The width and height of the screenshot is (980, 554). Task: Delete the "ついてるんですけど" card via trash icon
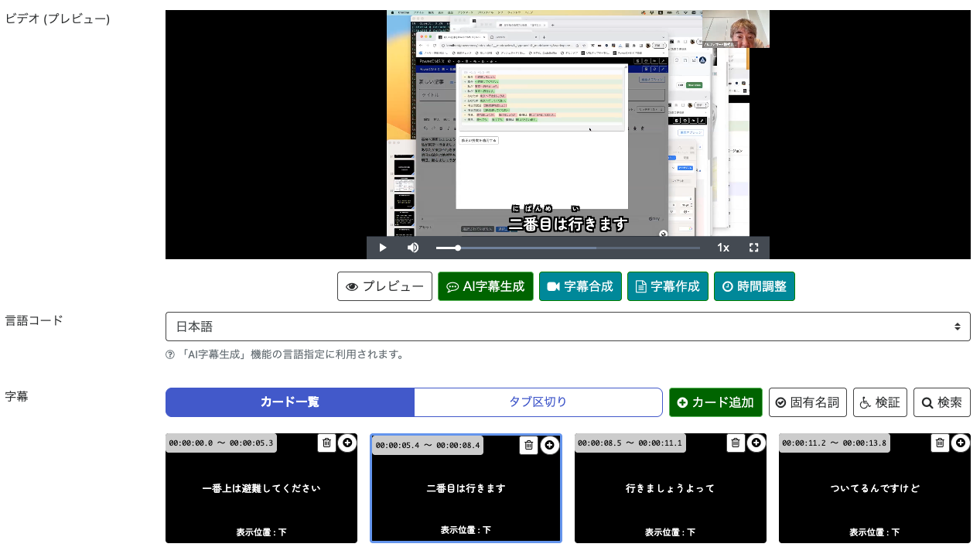(941, 443)
